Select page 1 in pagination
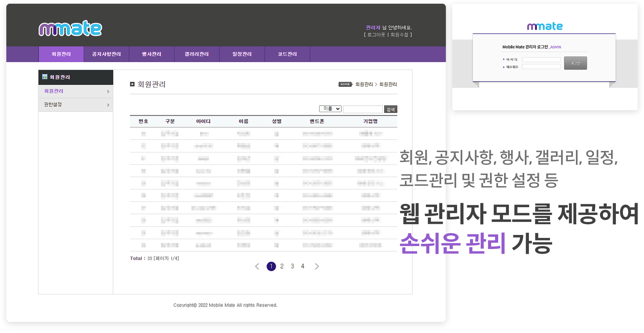Viewport: 644px width, 333px height. (x=271, y=266)
